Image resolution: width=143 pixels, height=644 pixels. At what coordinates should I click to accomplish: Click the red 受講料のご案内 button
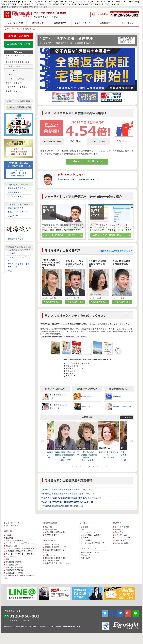[18, 36]
